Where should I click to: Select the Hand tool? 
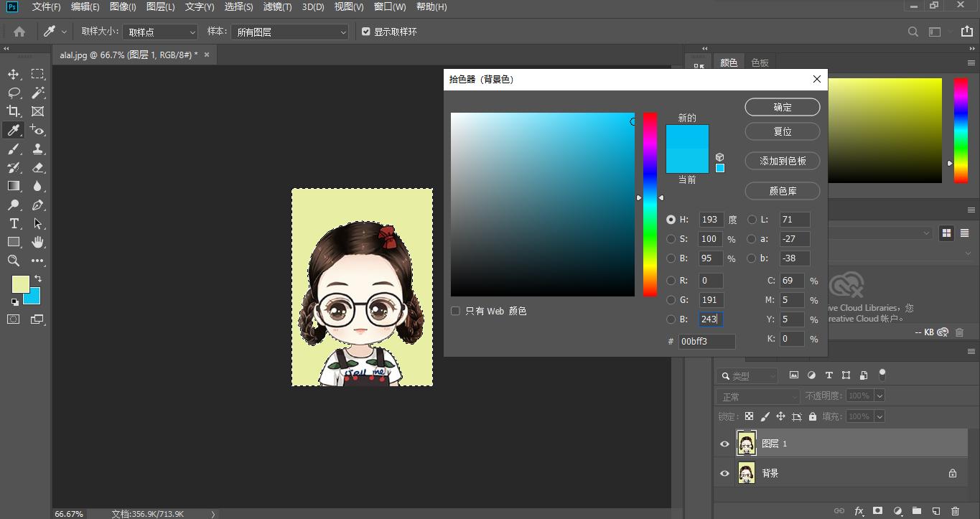coord(37,242)
